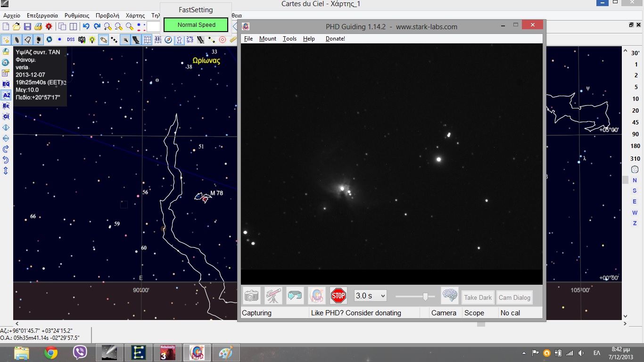Toggle the coordinate grid display button
644x362 pixels.
[148, 40]
